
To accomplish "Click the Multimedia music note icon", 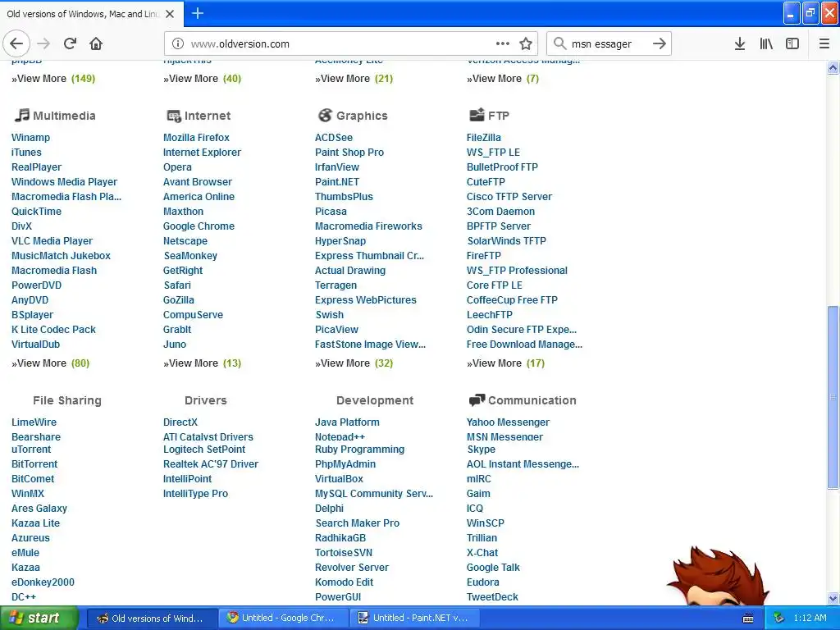I will tap(21, 115).
